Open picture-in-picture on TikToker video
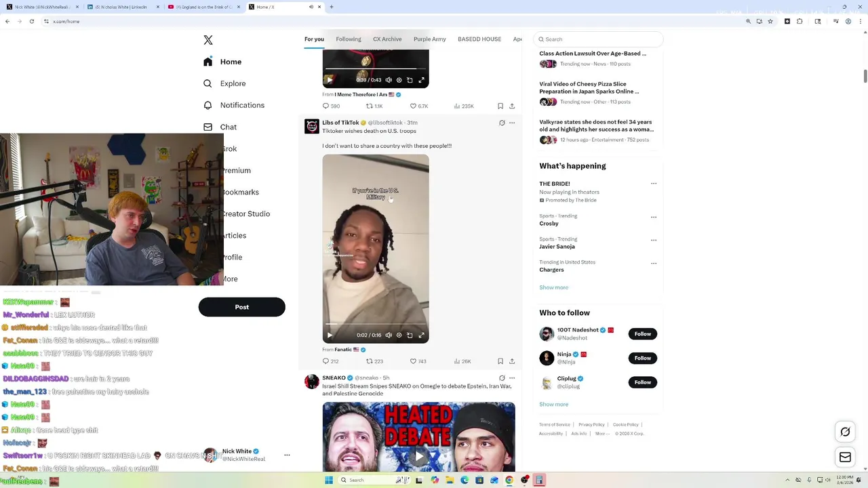The height and width of the screenshot is (488, 868). (x=410, y=335)
